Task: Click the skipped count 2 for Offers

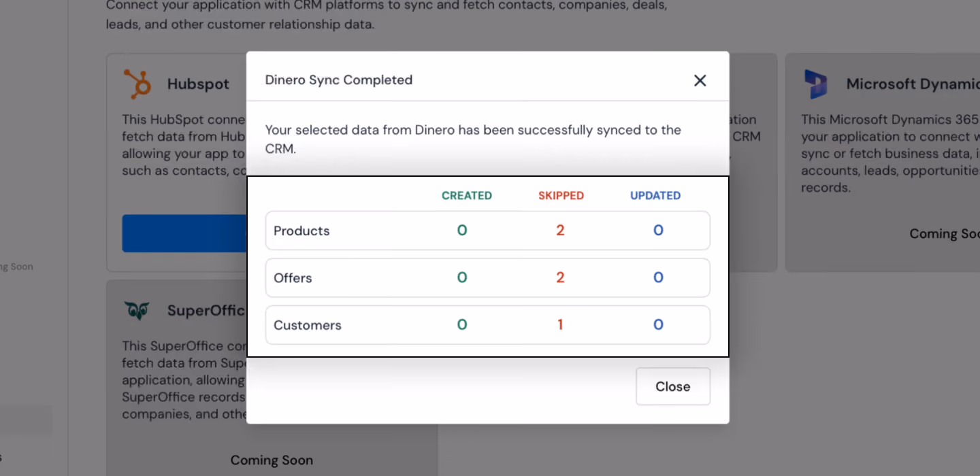Action: (x=560, y=277)
